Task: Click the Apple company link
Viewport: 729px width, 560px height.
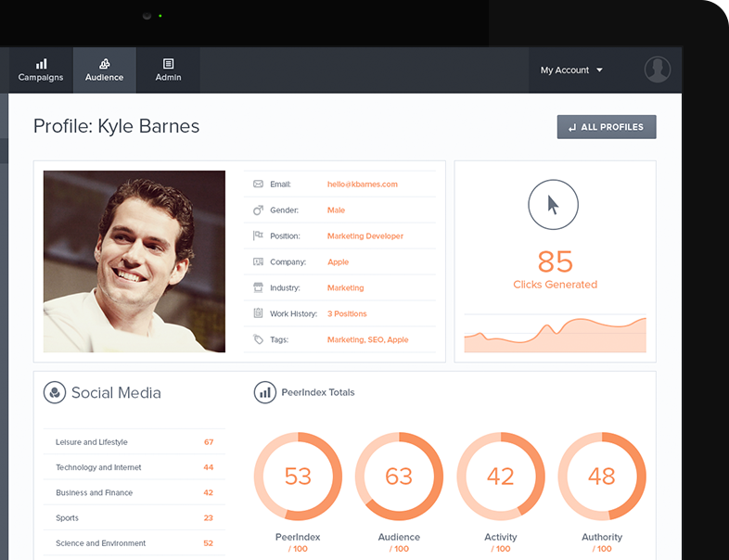Action: (338, 262)
